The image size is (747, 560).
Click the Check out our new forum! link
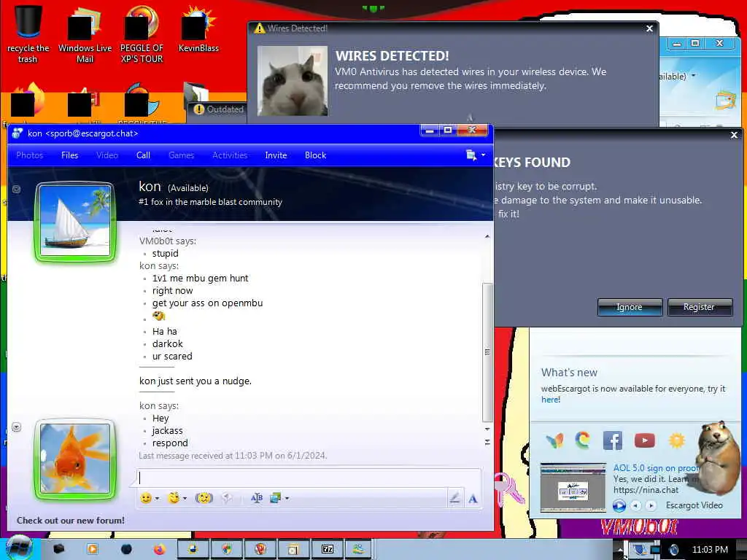[71, 521]
